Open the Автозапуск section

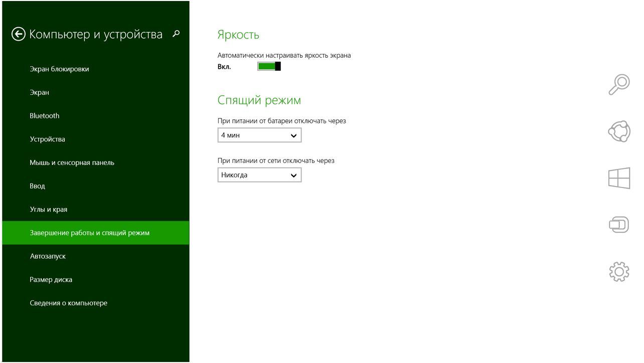click(48, 256)
